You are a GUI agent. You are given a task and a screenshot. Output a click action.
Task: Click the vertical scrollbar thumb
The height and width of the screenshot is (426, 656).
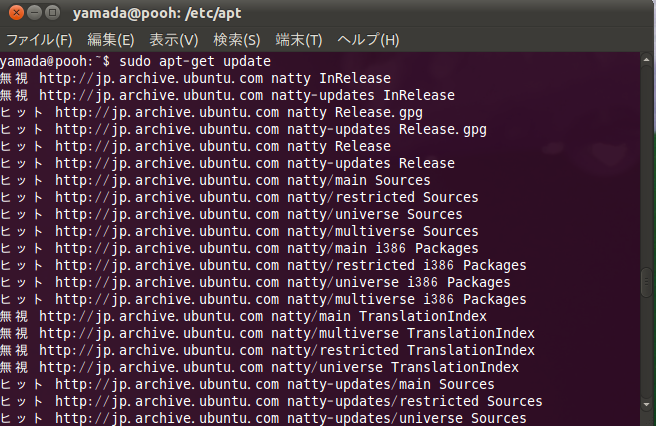tap(646, 282)
